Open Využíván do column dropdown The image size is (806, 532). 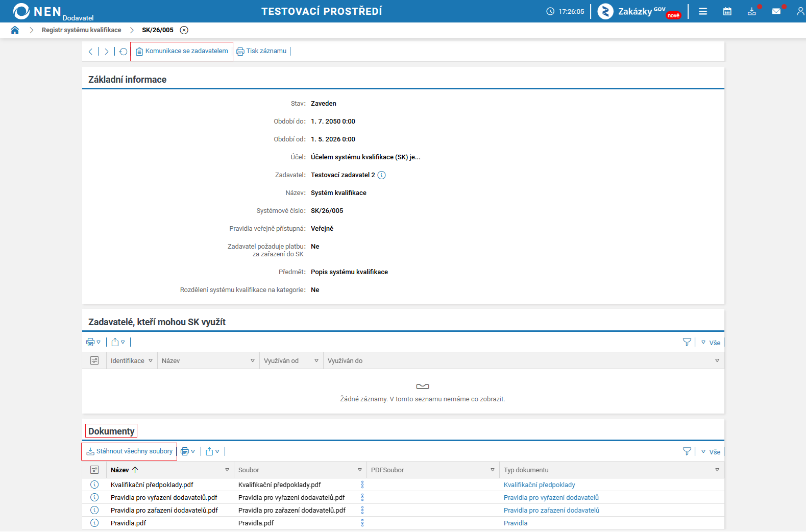click(717, 360)
